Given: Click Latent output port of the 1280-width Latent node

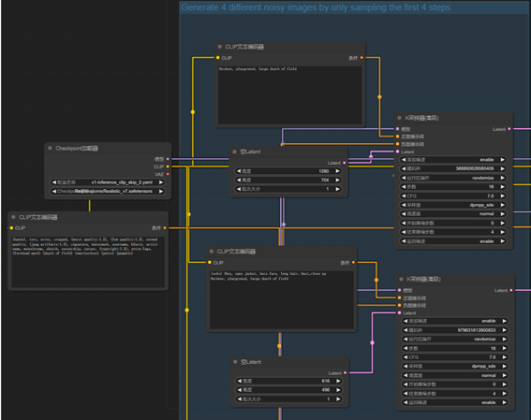Looking at the screenshot, I should [x=345, y=163].
